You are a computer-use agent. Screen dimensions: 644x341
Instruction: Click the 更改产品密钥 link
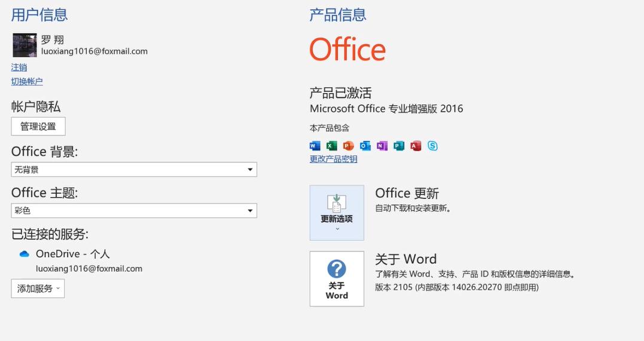[334, 159]
